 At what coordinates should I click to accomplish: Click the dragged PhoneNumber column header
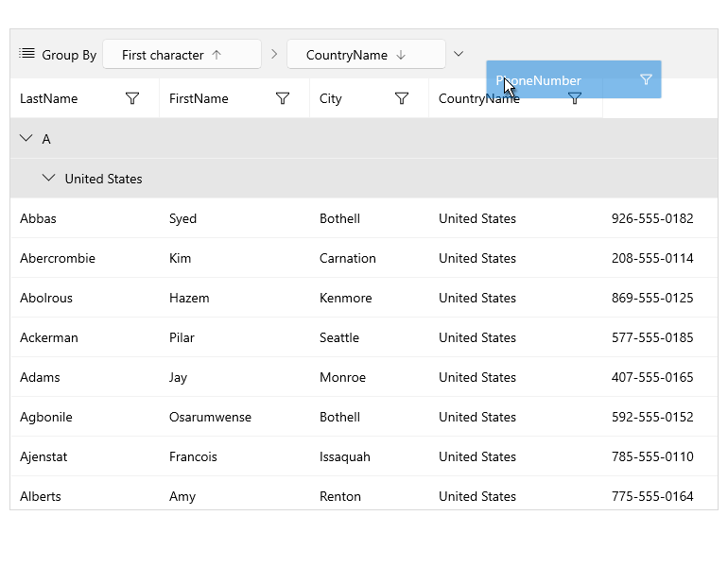(574, 79)
